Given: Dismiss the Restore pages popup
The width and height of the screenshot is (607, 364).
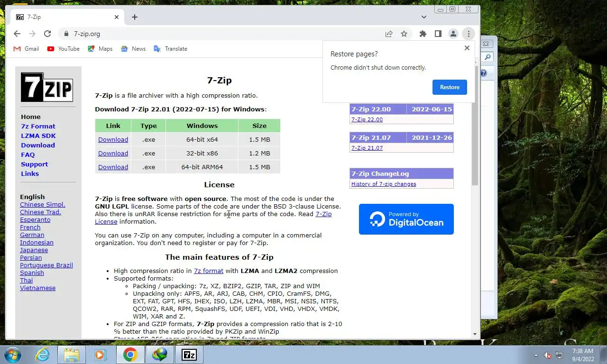Looking at the screenshot, I should [x=467, y=48].
